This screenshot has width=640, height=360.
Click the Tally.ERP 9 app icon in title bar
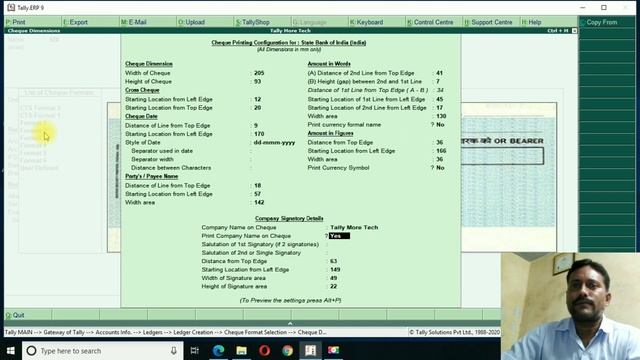coord(11,7)
